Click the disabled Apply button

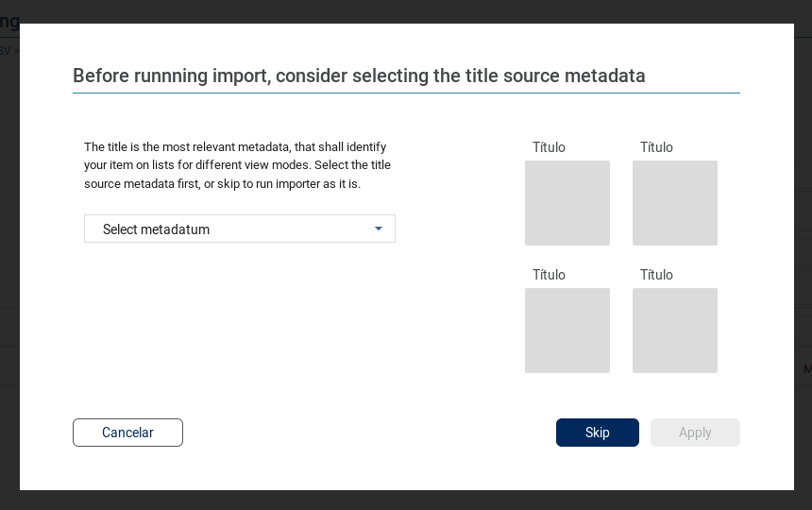click(x=695, y=433)
